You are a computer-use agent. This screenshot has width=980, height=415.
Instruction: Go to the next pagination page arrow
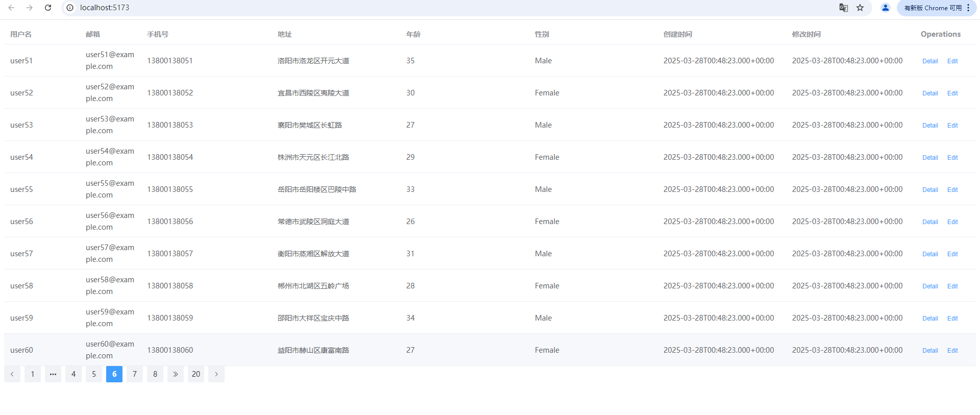(x=216, y=374)
